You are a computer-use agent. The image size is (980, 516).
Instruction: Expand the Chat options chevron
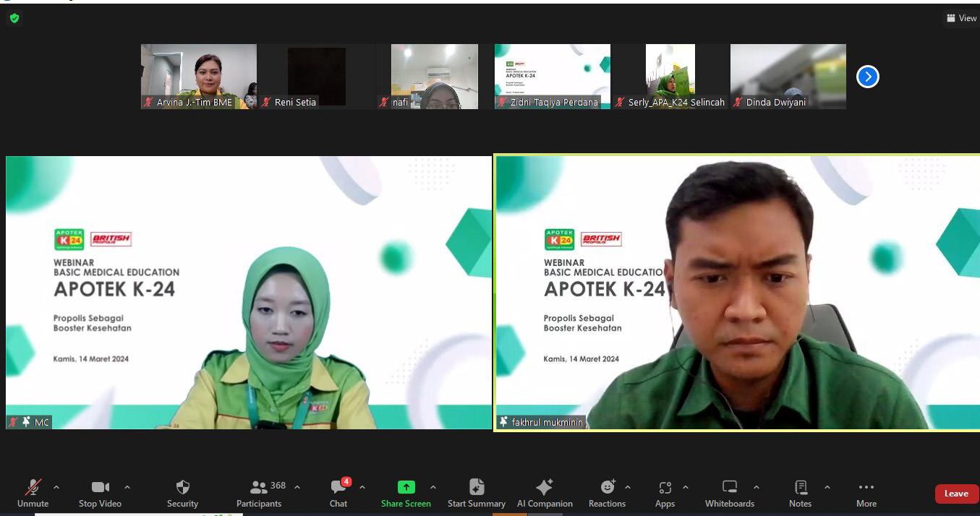point(362,487)
